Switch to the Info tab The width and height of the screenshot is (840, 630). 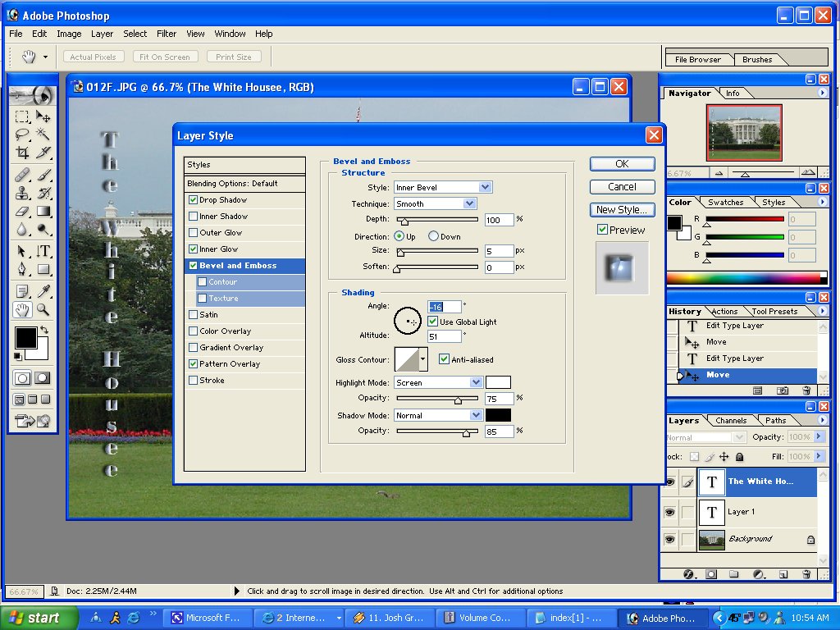tap(733, 94)
